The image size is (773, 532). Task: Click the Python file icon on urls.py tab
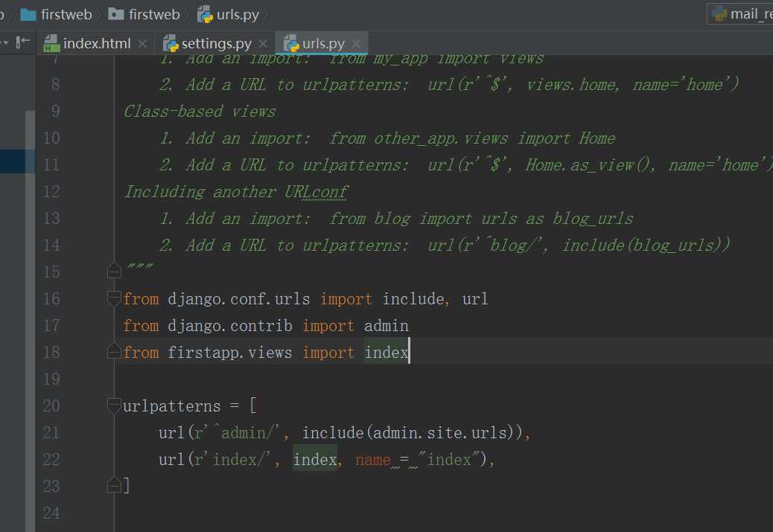pyautogui.click(x=290, y=44)
